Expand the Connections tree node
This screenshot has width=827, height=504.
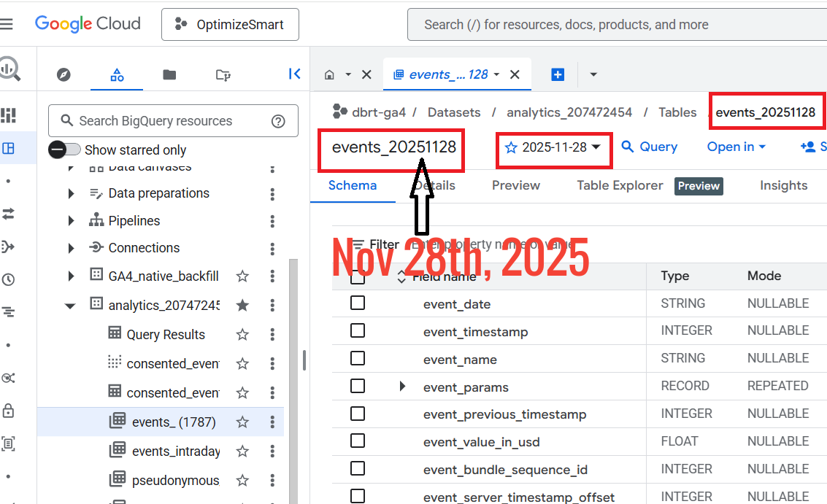71,248
